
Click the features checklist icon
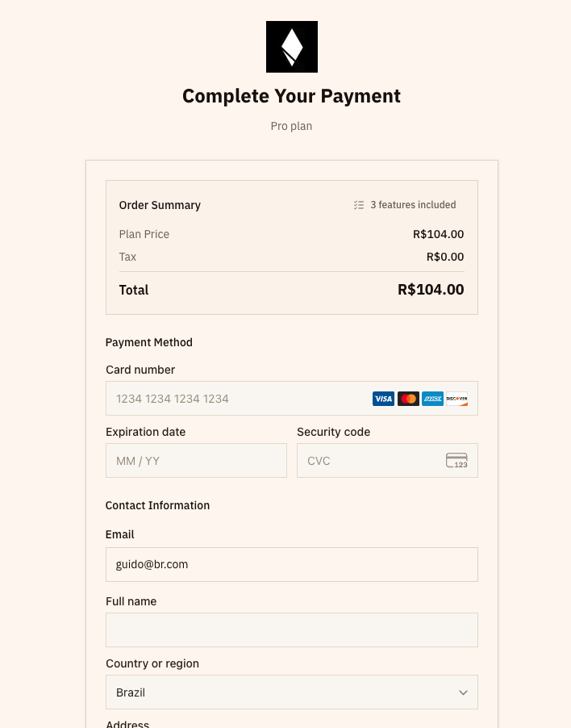tap(359, 205)
